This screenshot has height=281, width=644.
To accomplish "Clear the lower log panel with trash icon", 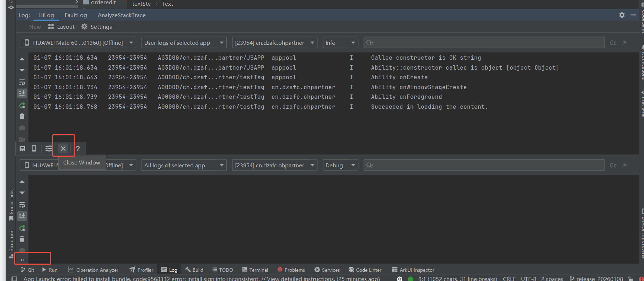I will (22, 239).
